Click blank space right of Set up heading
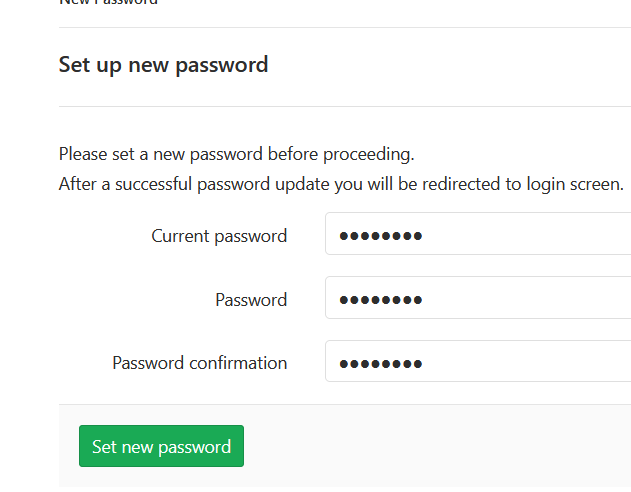631x492 pixels. (450, 65)
